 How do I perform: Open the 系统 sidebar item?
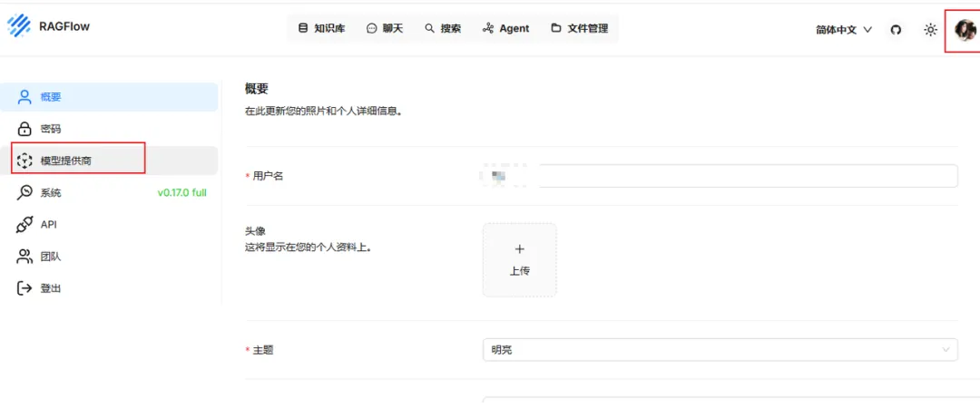[x=109, y=192]
